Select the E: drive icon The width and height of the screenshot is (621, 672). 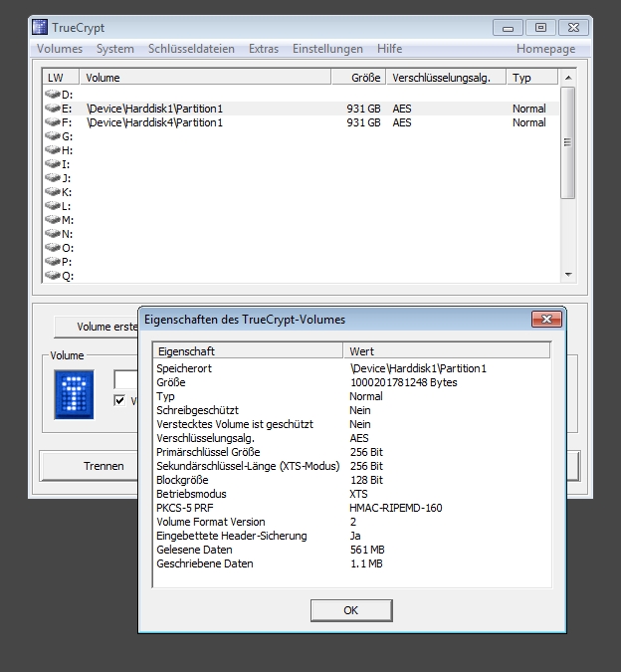(x=53, y=108)
